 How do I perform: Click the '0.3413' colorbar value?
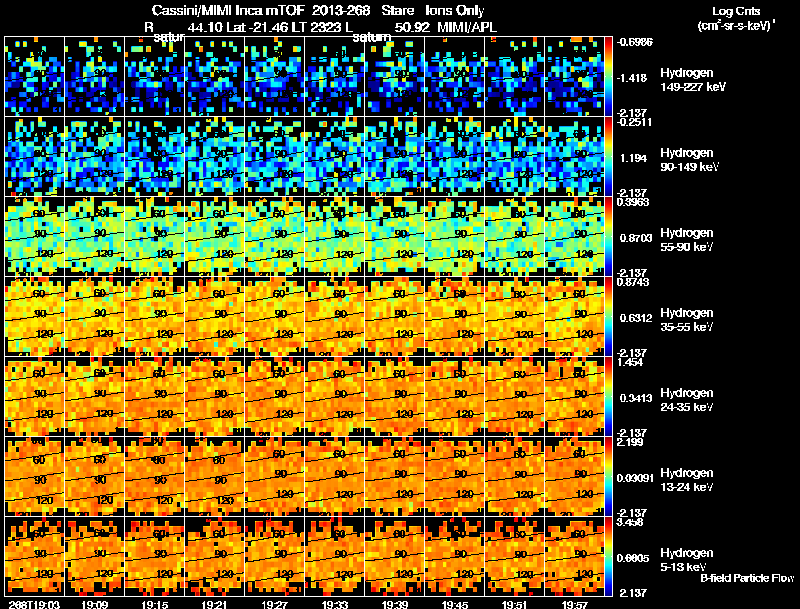(x=636, y=398)
